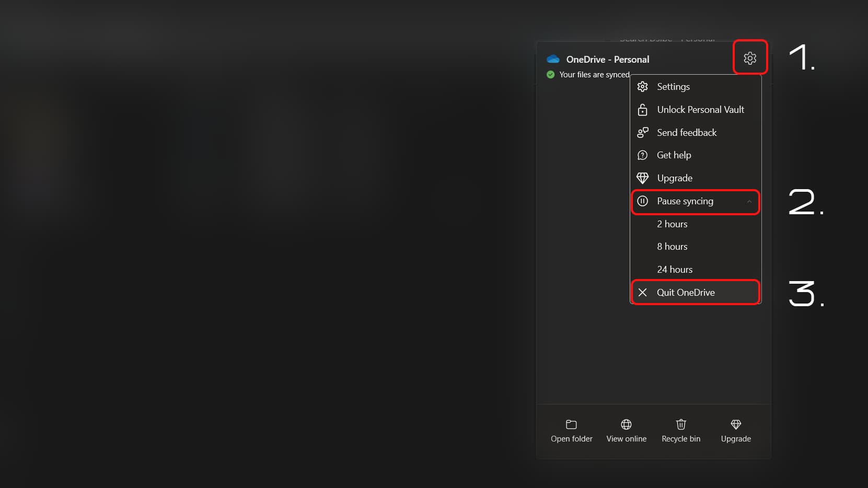868x488 pixels.
Task: Click the "Your files are synced" status text
Action: pyautogui.click(x=595, y=75)
